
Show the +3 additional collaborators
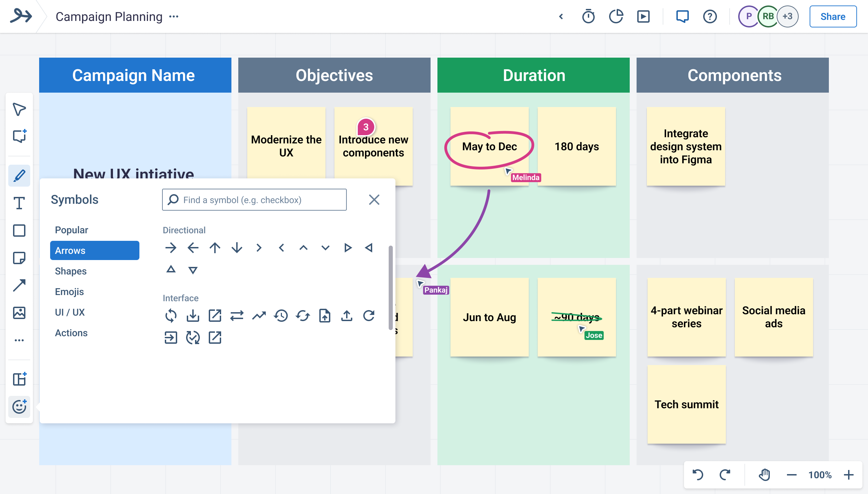[788, 16]
